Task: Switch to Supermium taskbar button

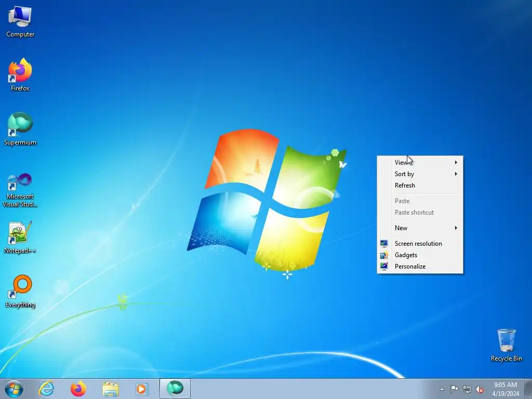Action: click(175, 389)
